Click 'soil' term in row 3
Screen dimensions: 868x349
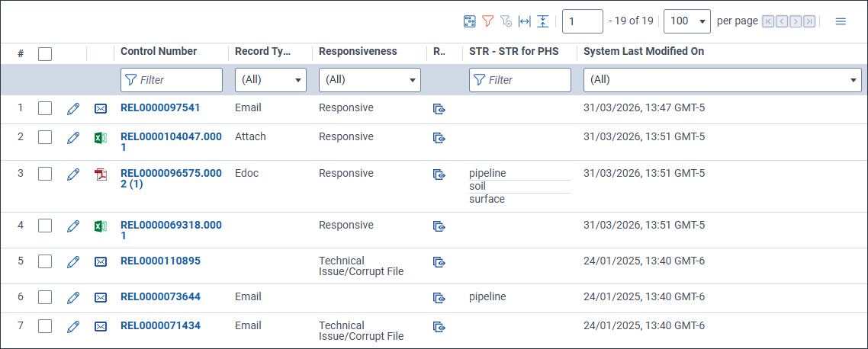(477, 187)
